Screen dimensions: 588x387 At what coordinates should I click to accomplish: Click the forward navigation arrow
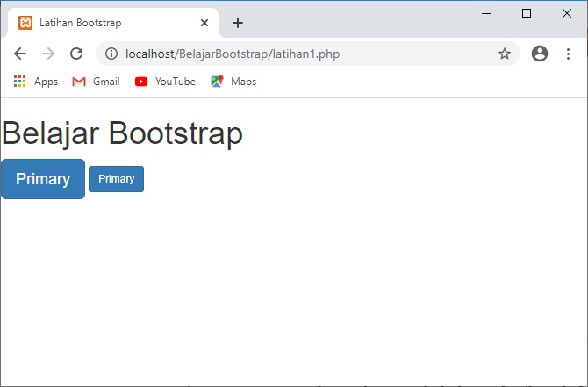pos(48,54)
